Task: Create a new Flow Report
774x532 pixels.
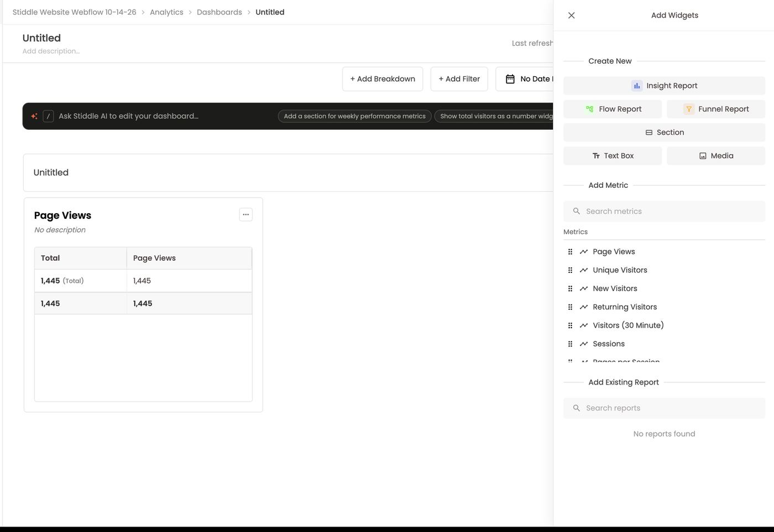Action: point(613,109)
